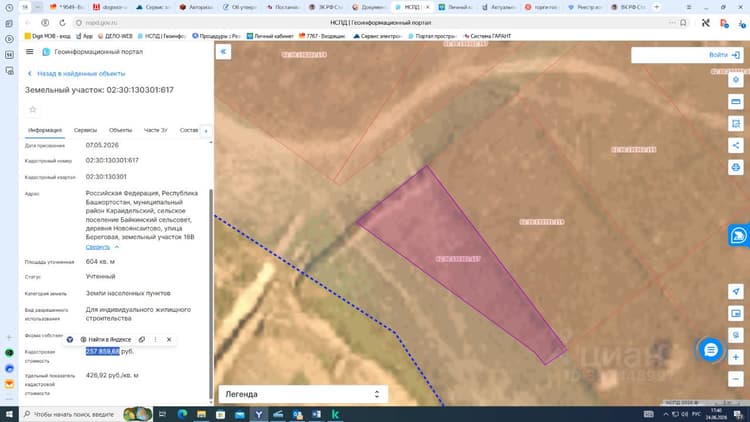Open the print map icon
Viewport: 750px width, 422px height.
click(x=736, y=167)
